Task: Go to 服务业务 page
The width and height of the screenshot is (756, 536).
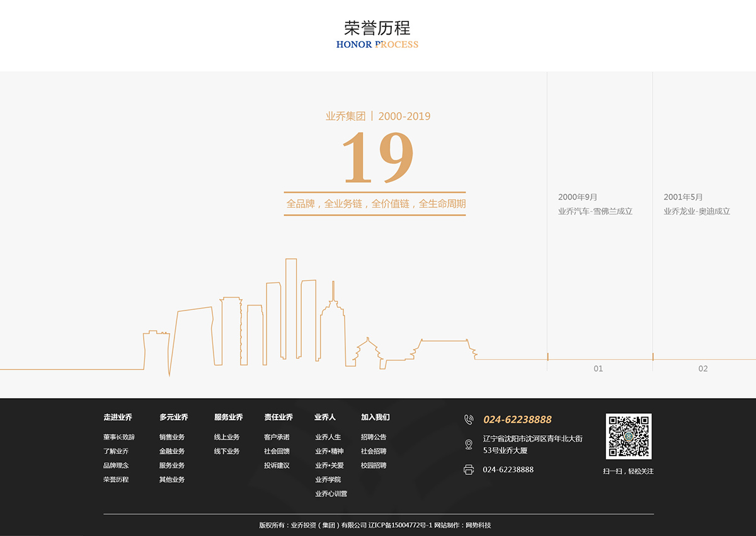Action: click(172, 465)
